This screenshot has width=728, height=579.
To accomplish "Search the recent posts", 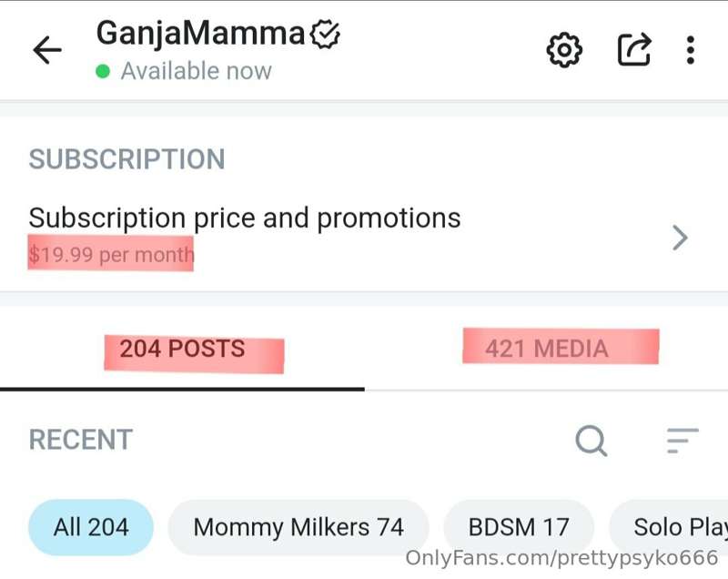I will 591,441.
